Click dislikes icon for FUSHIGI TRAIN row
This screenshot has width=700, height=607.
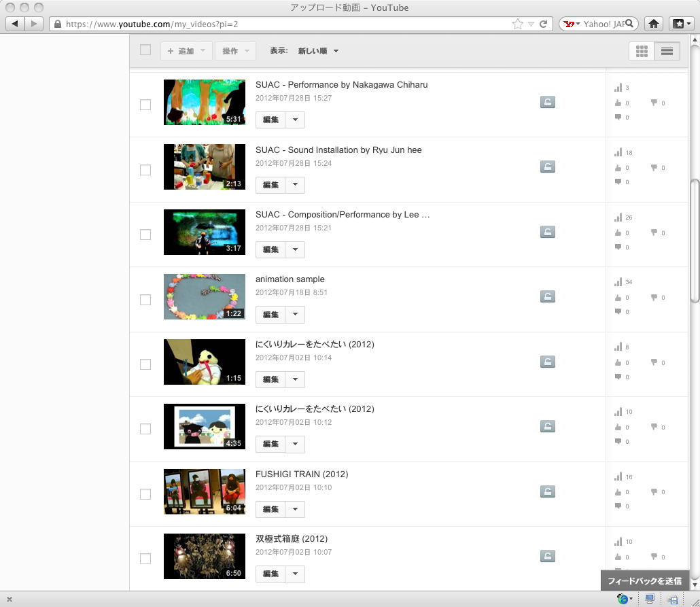click(x=654, y=491)
